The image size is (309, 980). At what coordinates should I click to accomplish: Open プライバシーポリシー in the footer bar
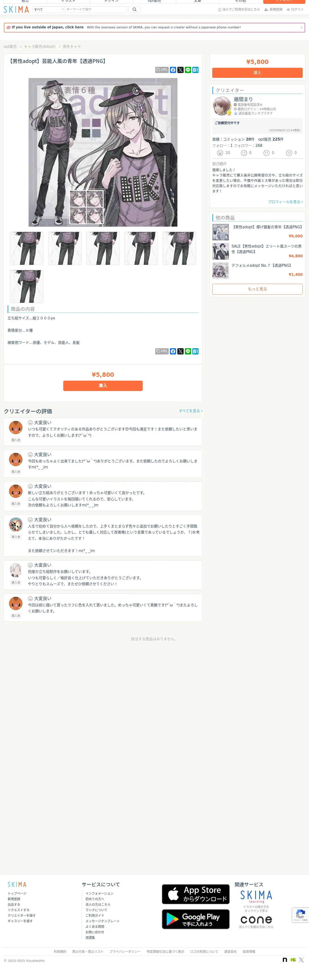tap(125, 951)
